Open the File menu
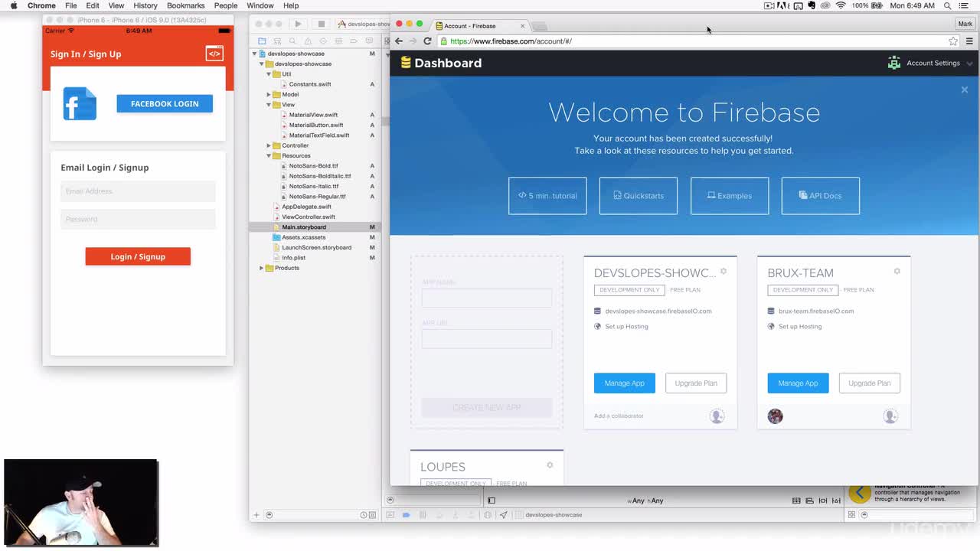This screenshot has width=980, height=551. pos(70,5)
